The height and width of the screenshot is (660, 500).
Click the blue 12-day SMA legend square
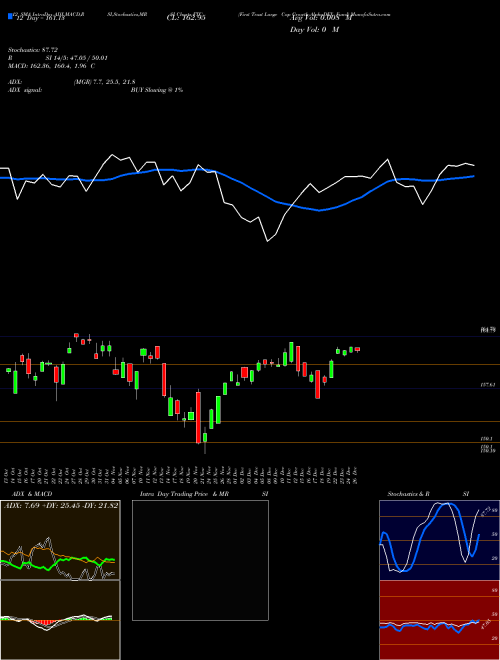10,18
